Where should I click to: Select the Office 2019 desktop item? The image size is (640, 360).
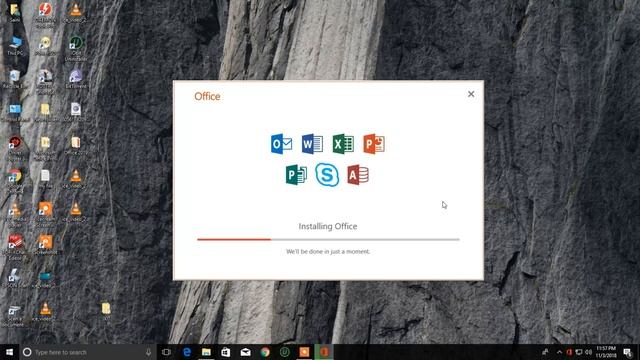(76, 146)
